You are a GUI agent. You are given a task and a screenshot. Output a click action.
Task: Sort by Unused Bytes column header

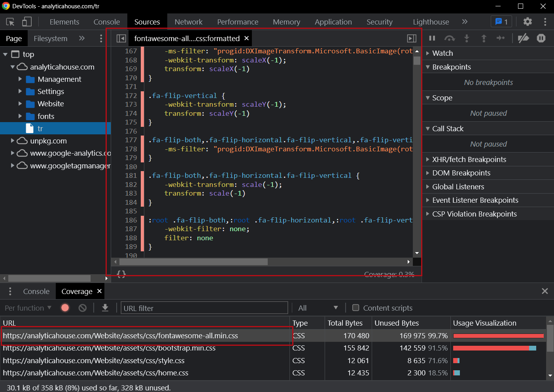tap(411, 323)
